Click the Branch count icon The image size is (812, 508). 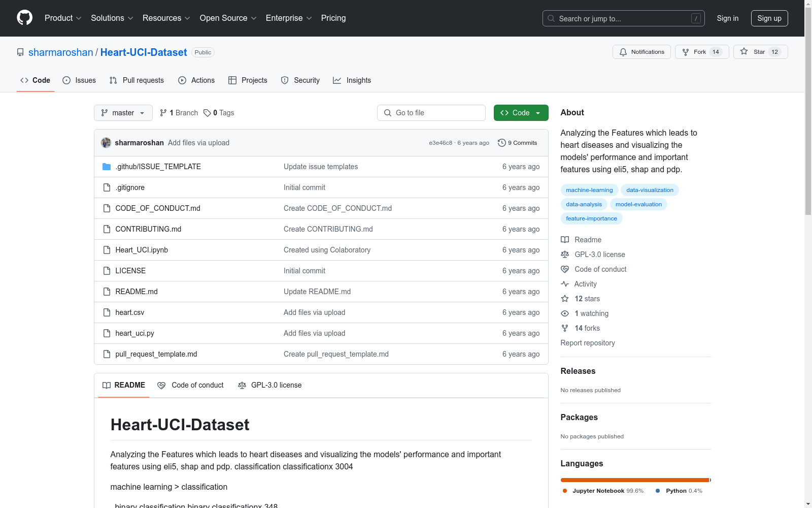click(x=163, y=113)
